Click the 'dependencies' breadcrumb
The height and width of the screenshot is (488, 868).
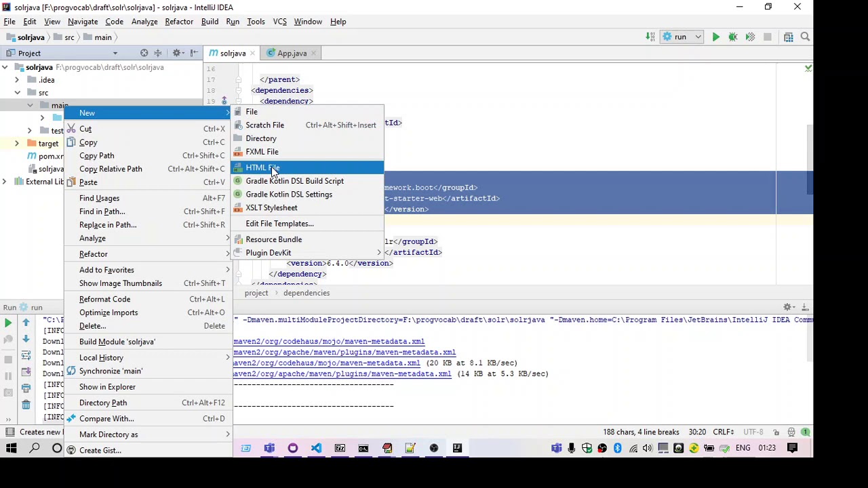pyautogui.click(x=307, y=293)
